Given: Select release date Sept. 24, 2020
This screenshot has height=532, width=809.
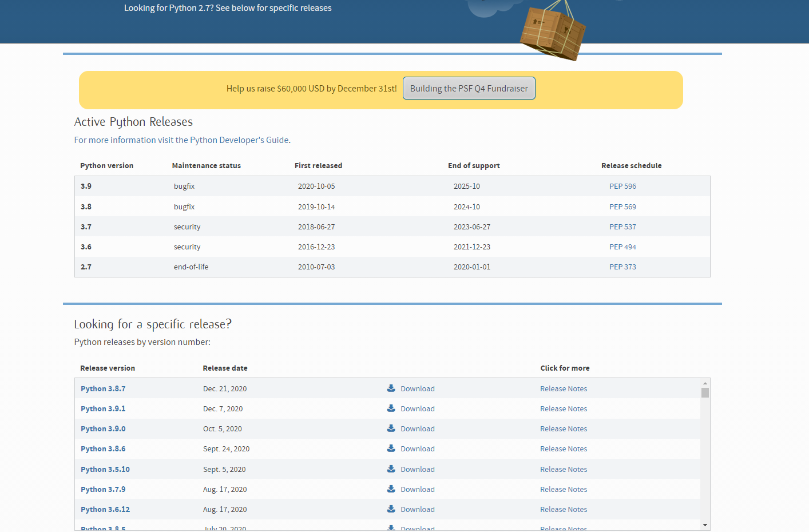Looking at the screenshot, I should point(226,449).
